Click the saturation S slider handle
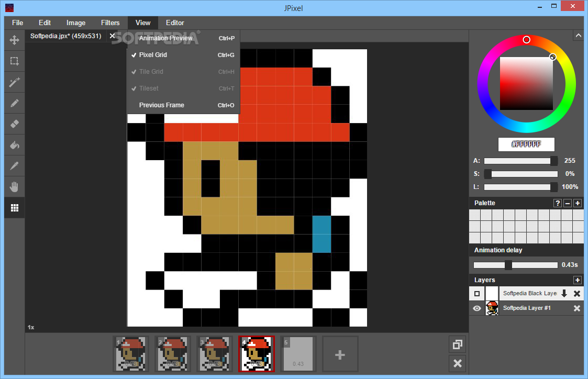588x379 pixels. pos(487,174)
